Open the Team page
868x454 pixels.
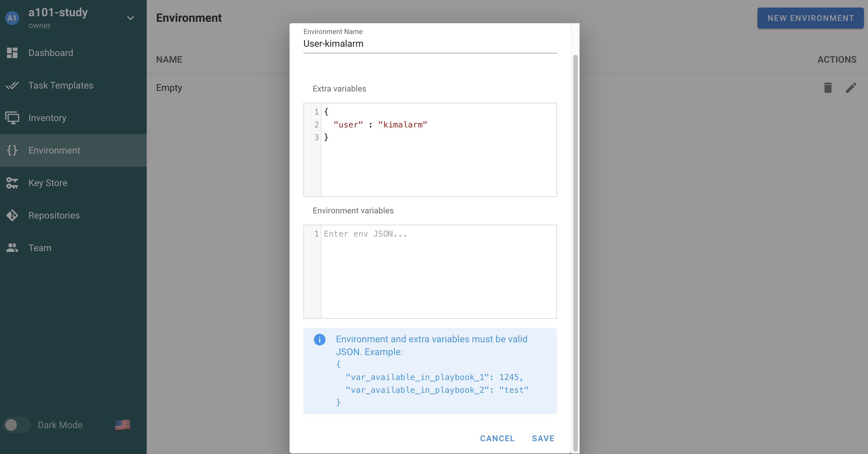73,248
